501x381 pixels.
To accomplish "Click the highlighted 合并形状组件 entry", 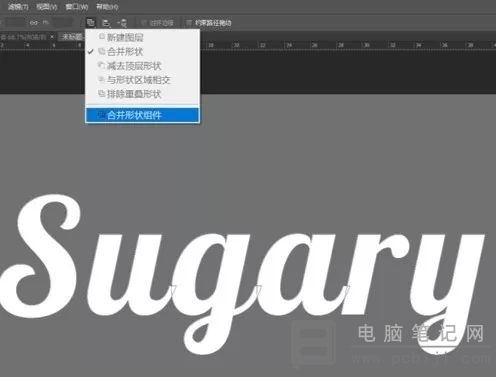I will point(143,115).
